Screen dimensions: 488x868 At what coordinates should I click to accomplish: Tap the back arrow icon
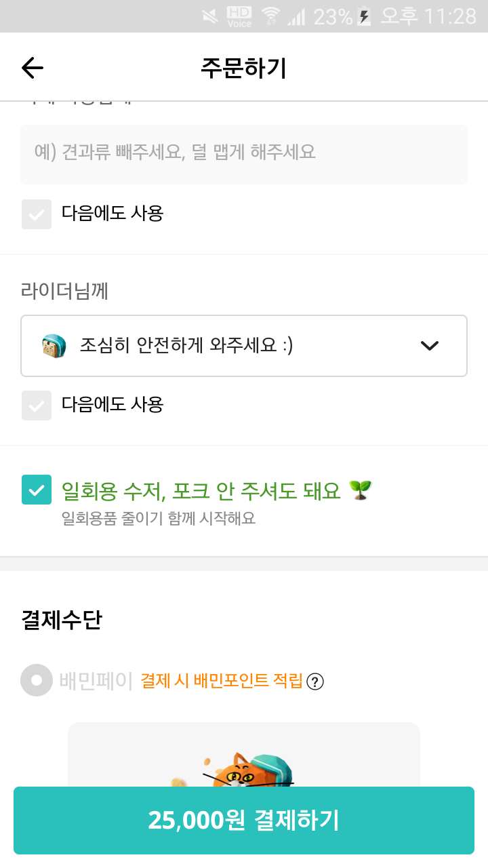click(32, 68)
